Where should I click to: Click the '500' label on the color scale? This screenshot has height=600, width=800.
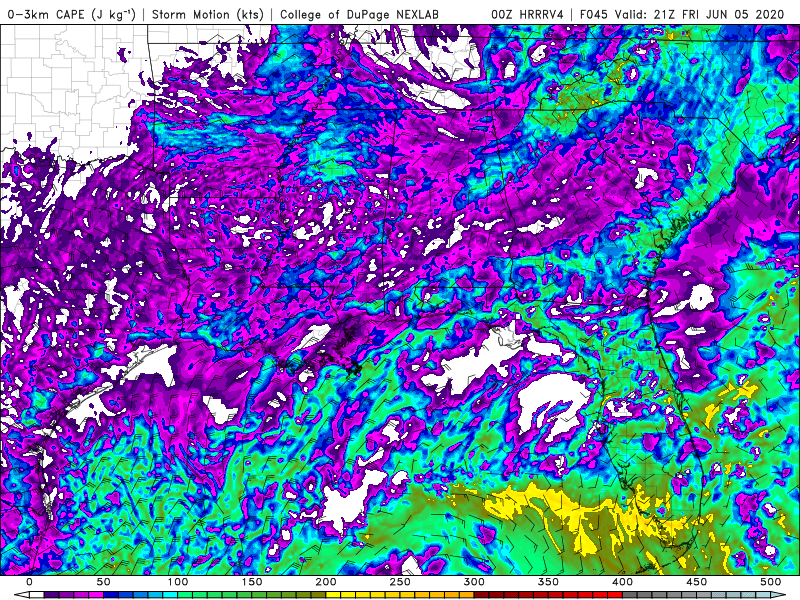point(770,582)
